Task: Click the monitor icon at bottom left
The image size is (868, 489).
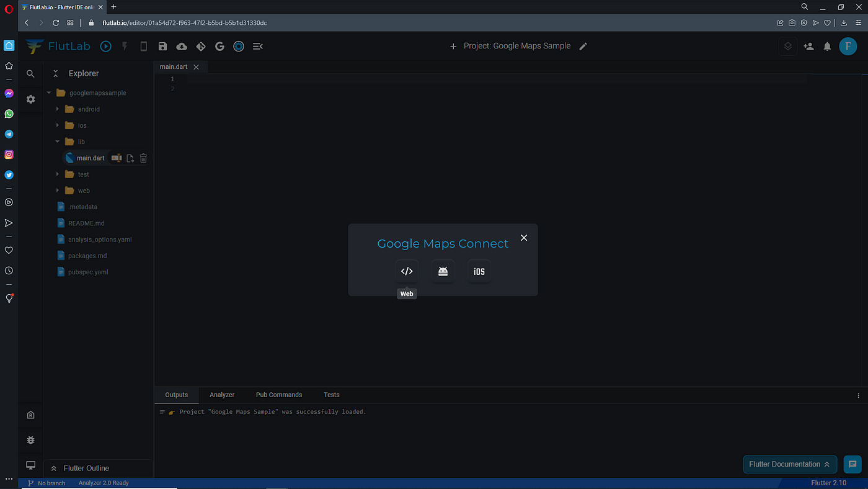Action: click(30, 465)
